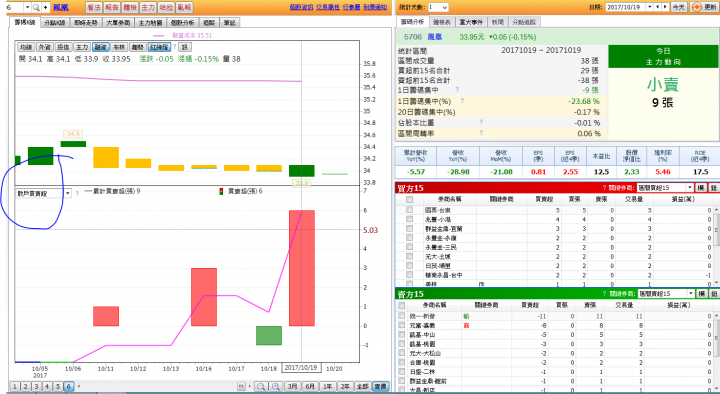Click the 看法 button in top toolbar
Screen dimensions: 720x394
point(94,7)
